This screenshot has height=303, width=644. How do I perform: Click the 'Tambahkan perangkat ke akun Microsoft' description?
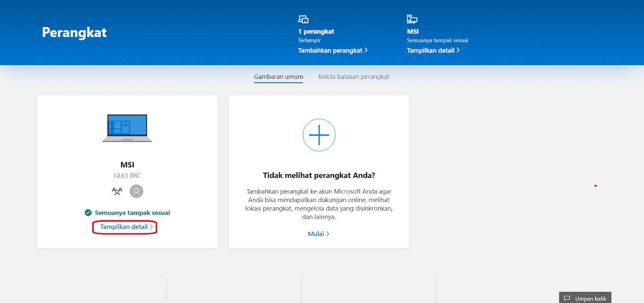[319, 204]
